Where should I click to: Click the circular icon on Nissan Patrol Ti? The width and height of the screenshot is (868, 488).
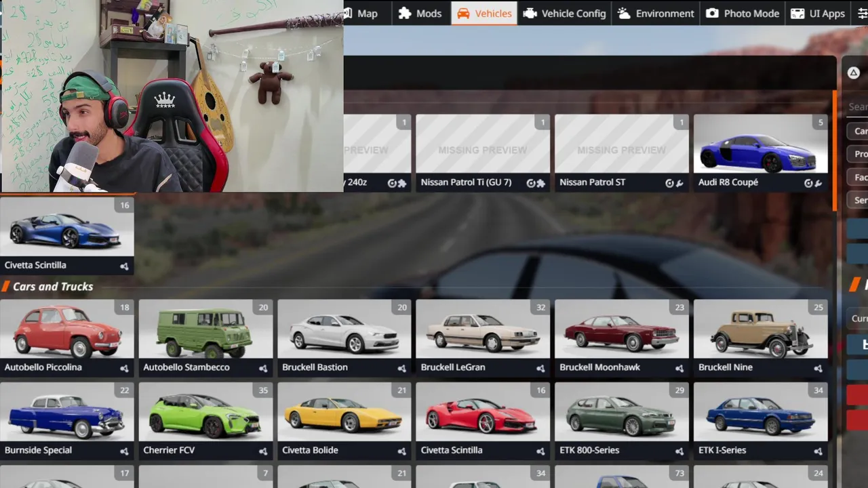click(531, 183)
